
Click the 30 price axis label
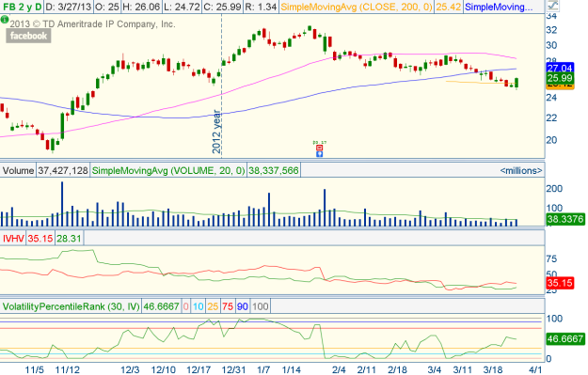(x=551, y=45)
